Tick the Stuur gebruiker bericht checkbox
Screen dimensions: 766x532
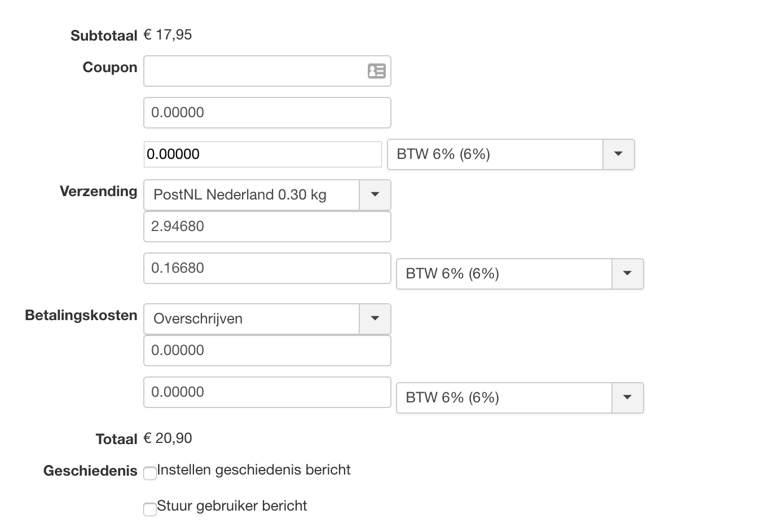click(150, 509)
